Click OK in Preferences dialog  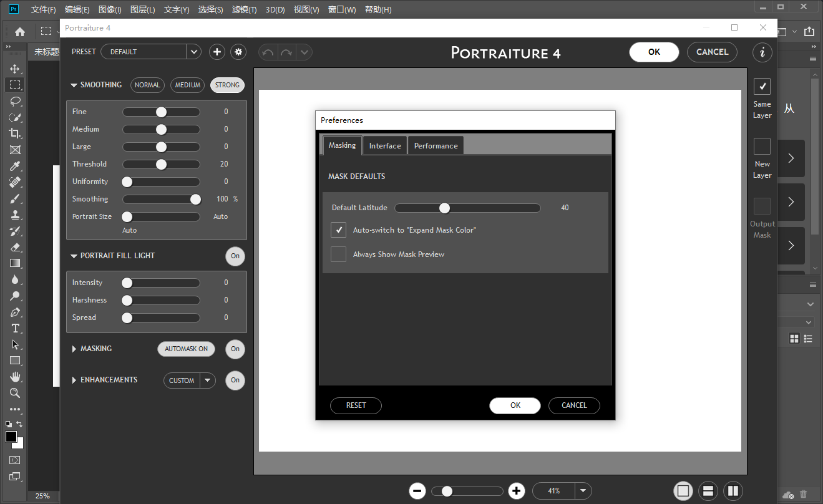[515, 405]
